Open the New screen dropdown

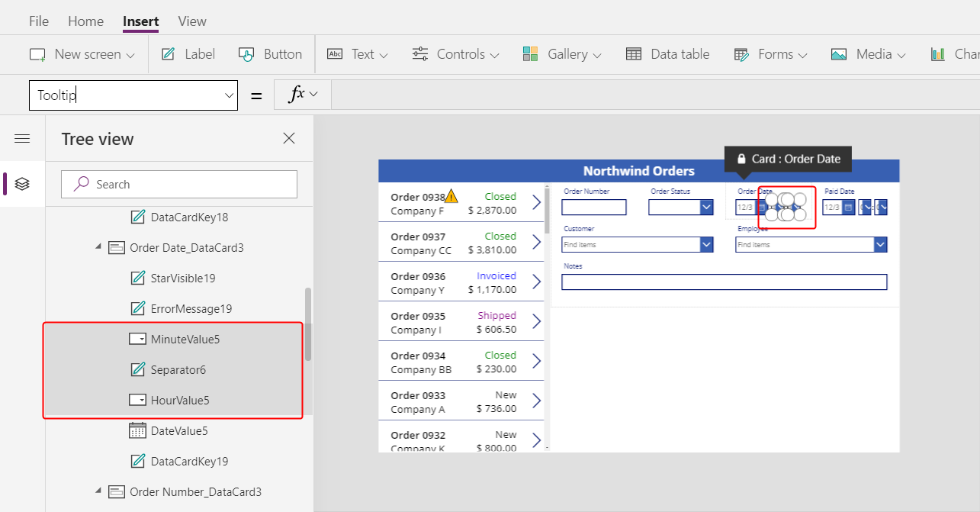tap(130, 53)
